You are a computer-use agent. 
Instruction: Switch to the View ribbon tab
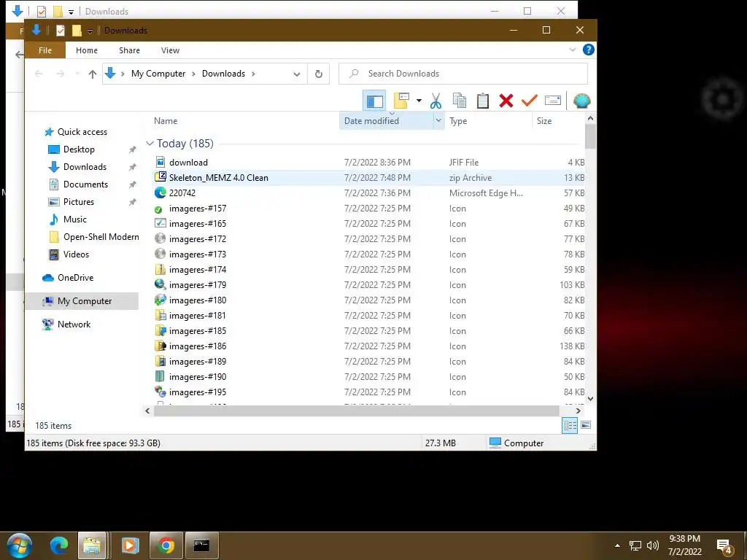coord(170,50)
